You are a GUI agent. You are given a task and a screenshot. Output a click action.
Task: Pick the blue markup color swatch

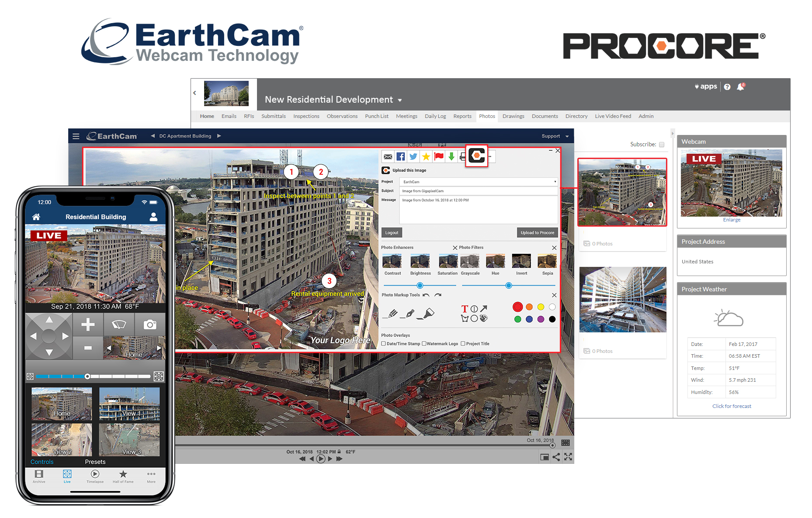[529, 319]
